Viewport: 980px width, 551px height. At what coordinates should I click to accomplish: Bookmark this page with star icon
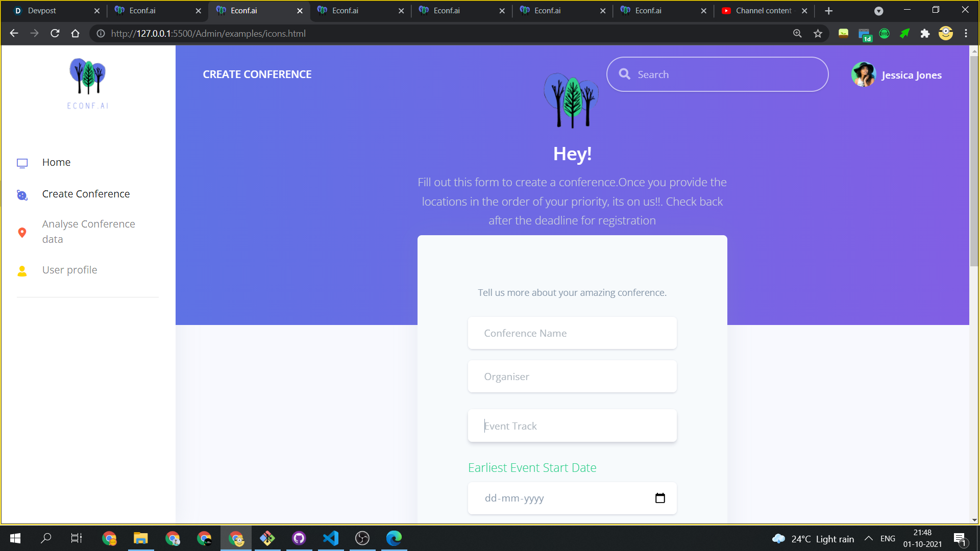[x=818, y=34]
